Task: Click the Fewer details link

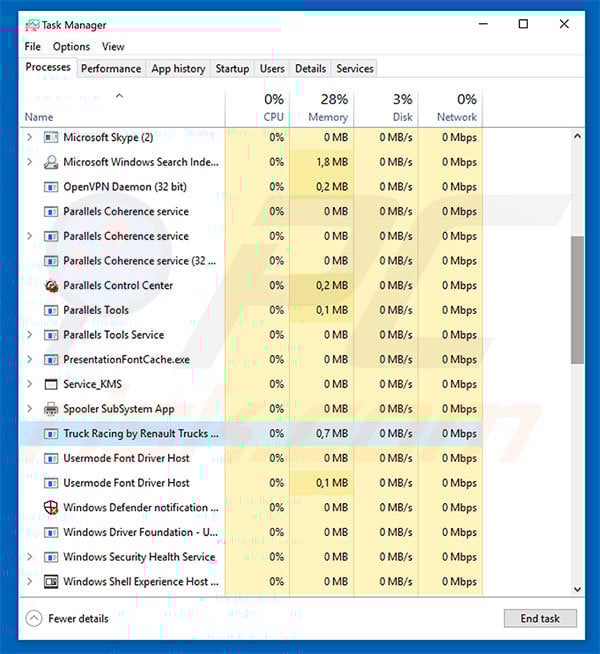Action: (x=78, y=619)
